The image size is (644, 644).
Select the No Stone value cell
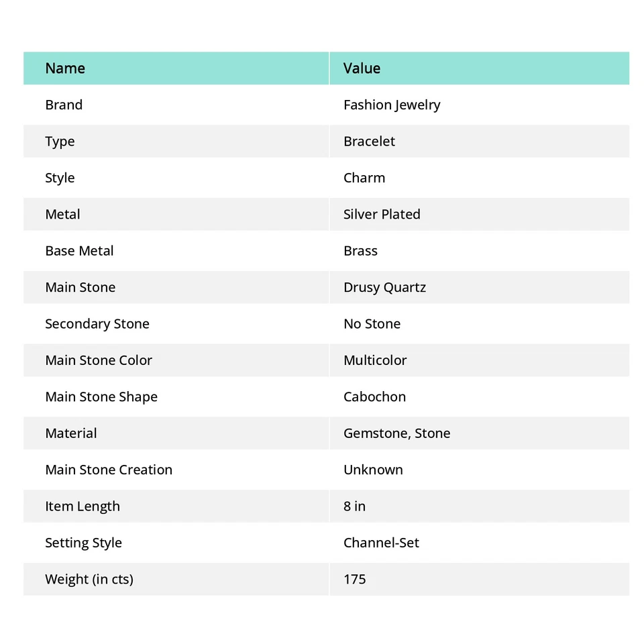(372, 324)
